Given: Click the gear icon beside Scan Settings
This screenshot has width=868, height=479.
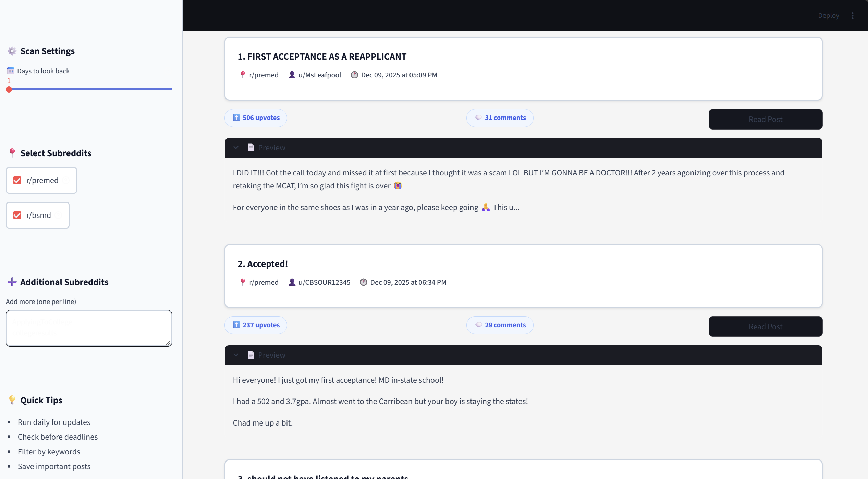Looking at the screenshot, I should click(12, 51).
